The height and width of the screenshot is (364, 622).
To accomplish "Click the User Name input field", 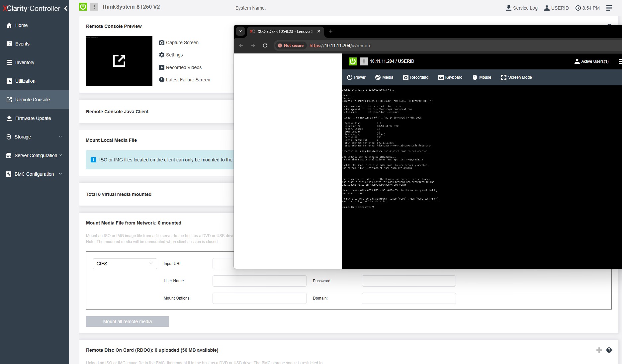I will 259,281.
